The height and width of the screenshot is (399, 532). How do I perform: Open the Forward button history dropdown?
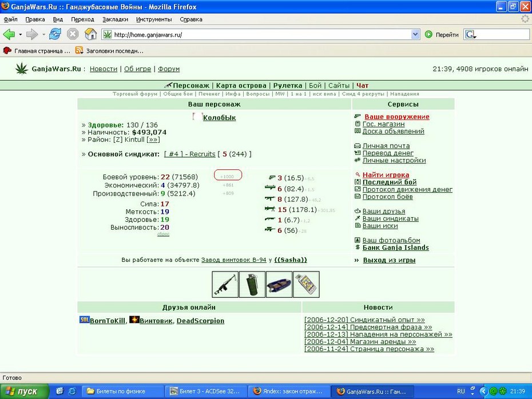(44, 34)
